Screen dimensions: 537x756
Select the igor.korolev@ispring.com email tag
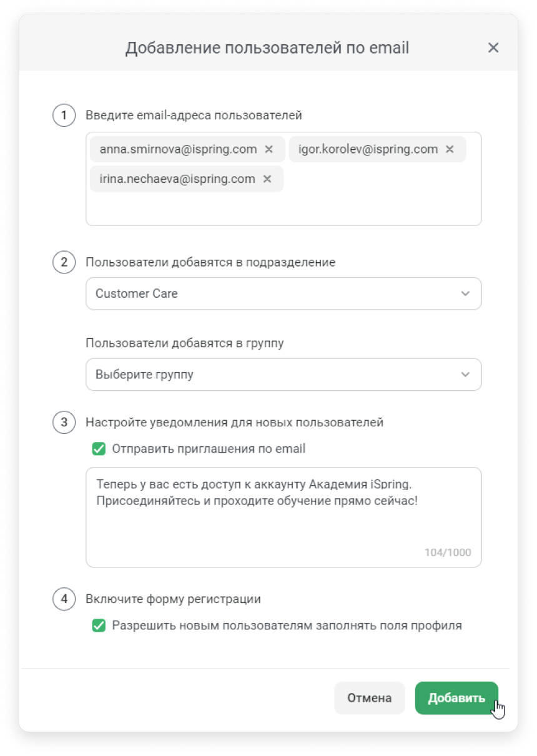(x=368, y=149)
